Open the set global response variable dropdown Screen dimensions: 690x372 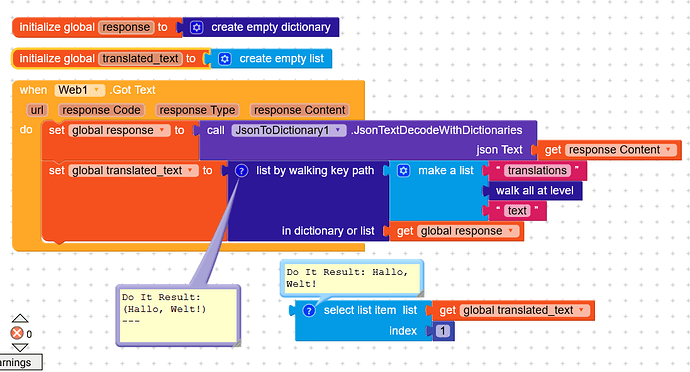click(x=162, y=130)
